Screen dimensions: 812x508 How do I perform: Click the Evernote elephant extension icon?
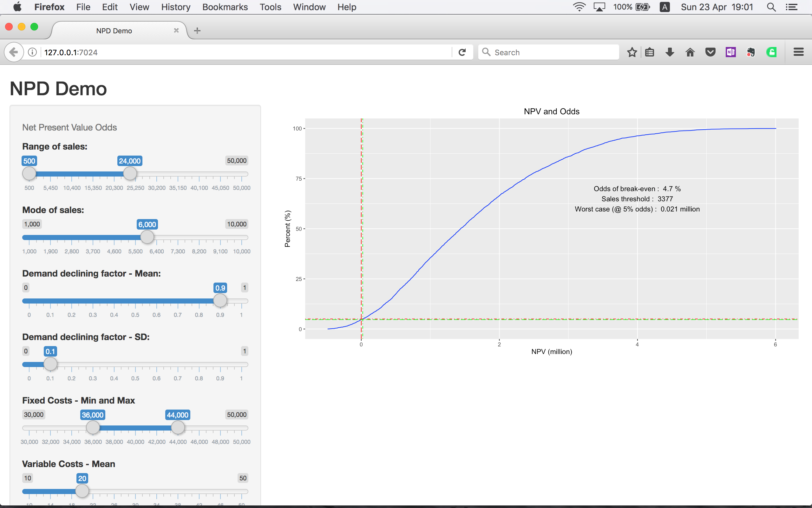[x=750, y=52]
